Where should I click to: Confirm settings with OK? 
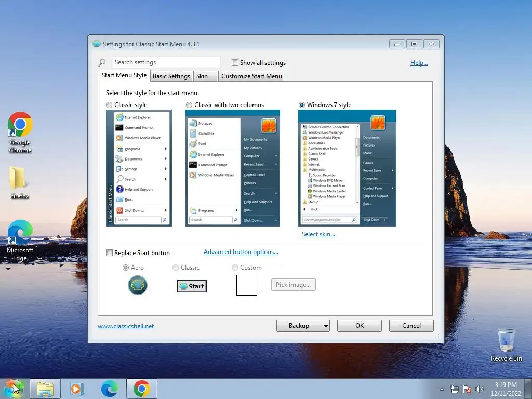pos(360,326)
